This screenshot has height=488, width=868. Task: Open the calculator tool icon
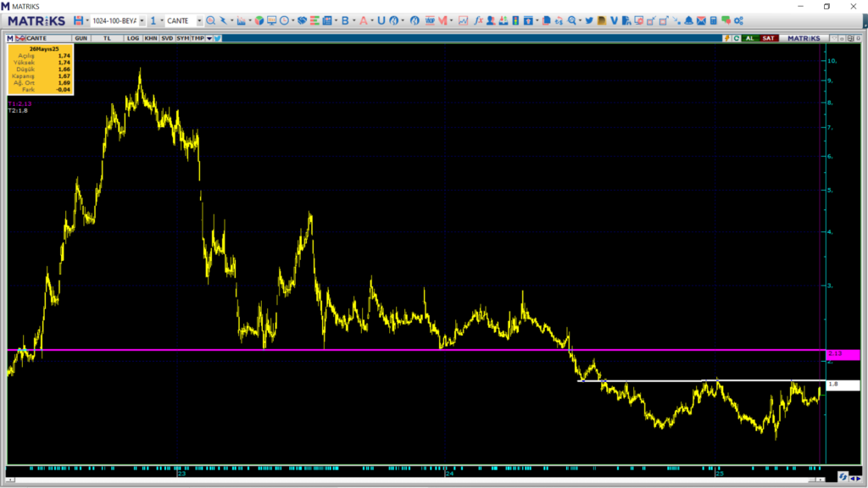[x=714, y=20]
